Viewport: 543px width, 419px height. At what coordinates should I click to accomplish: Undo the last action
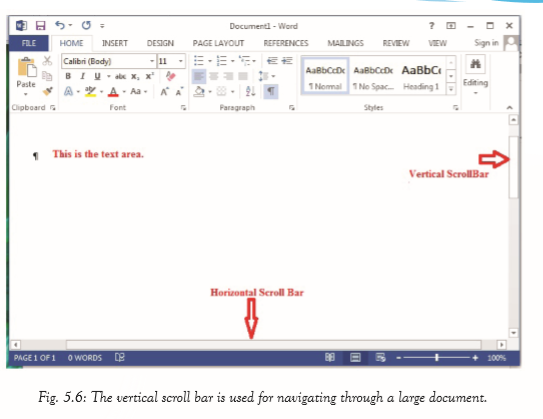click(x=60, y=25)
